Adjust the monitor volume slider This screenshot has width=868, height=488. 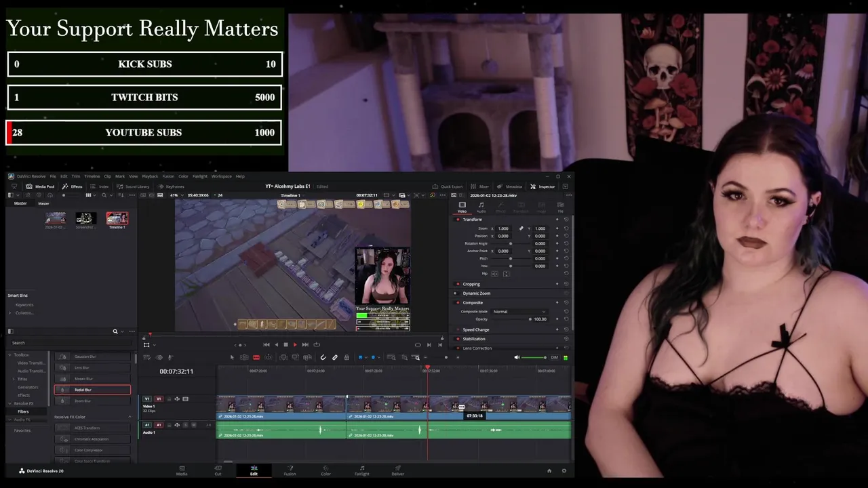534,357
